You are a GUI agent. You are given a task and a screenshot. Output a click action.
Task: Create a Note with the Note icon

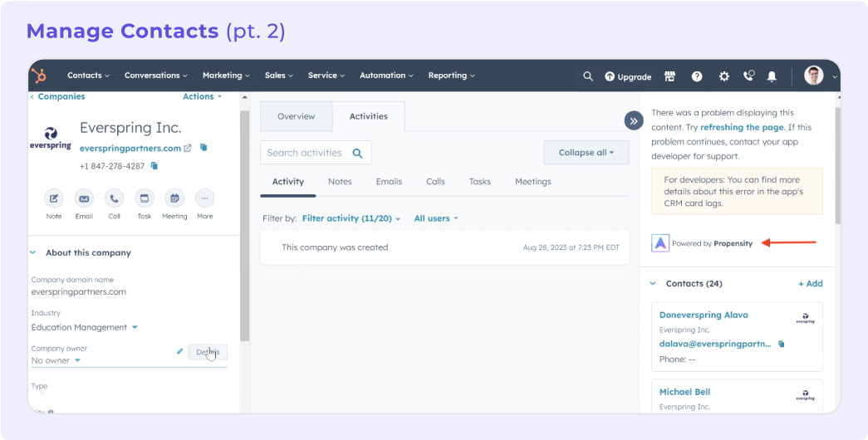(54, 198)
